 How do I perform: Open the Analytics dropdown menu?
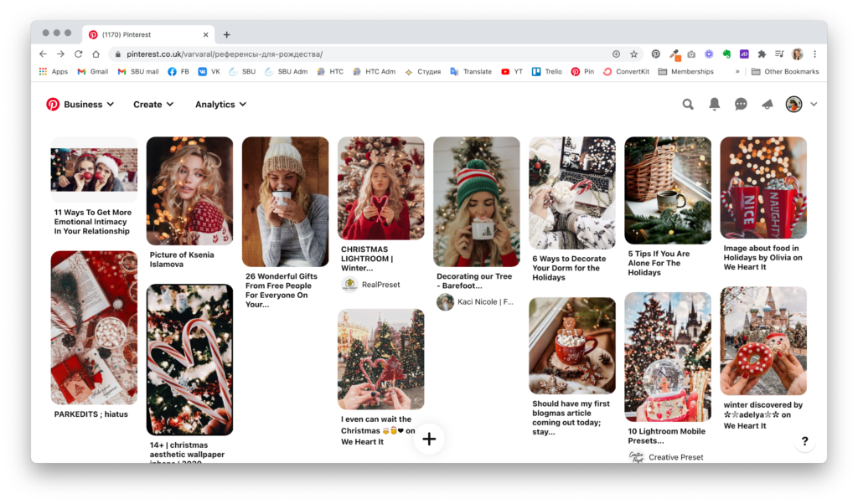pos(220,105)
